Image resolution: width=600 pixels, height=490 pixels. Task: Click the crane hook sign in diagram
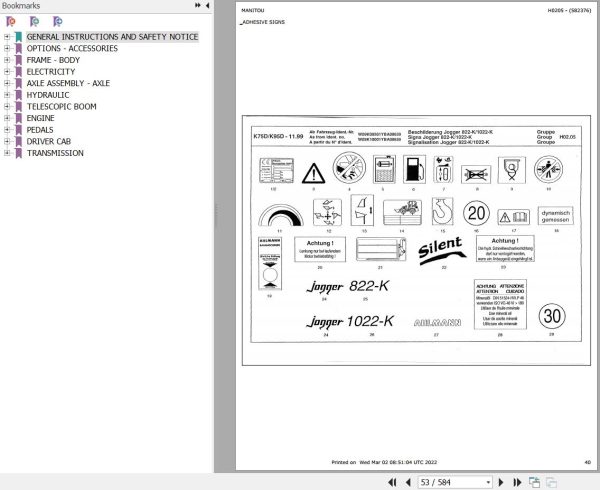pos(442,212)
